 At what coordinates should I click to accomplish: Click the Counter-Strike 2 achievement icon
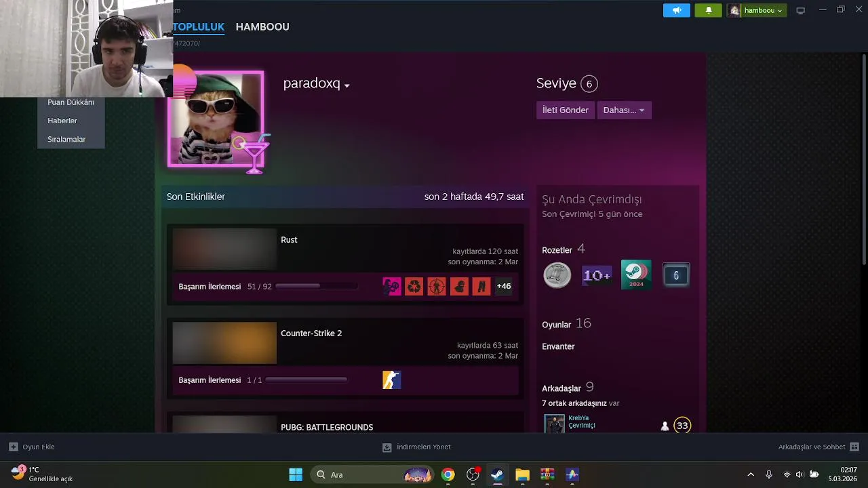coord(391,380)
